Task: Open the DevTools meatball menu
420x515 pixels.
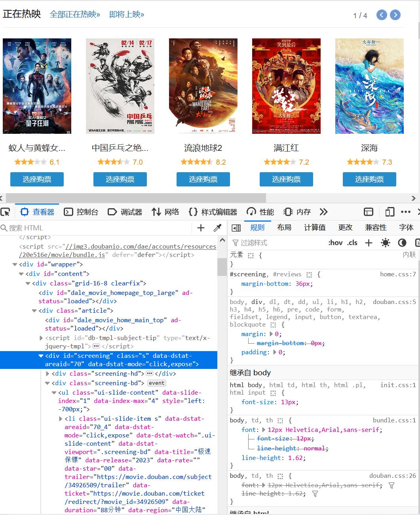Action: point(405,212)
